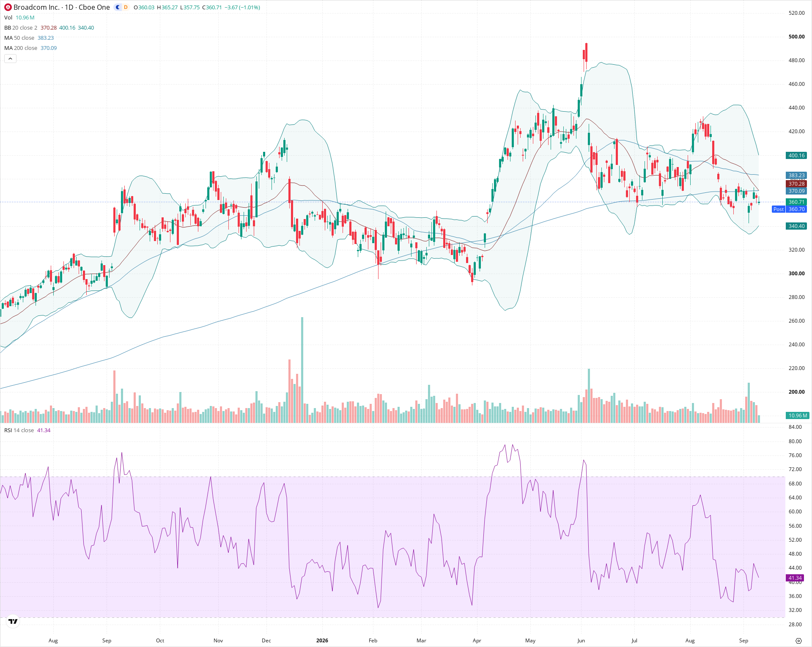
Task: Click the 400.16 upper band price label
Action: pos(797,156)
